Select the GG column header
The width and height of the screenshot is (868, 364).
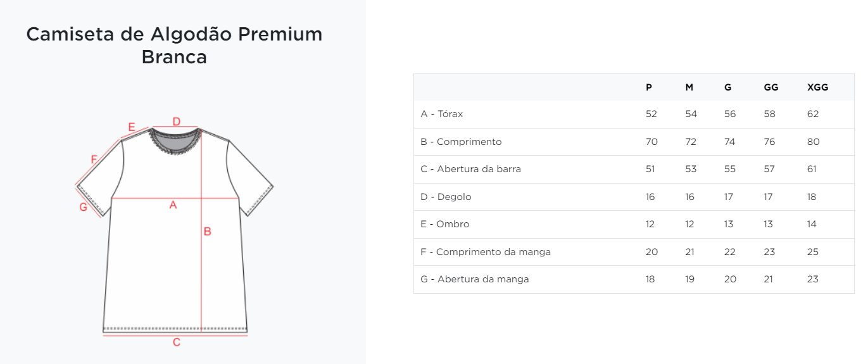point(771,87)
